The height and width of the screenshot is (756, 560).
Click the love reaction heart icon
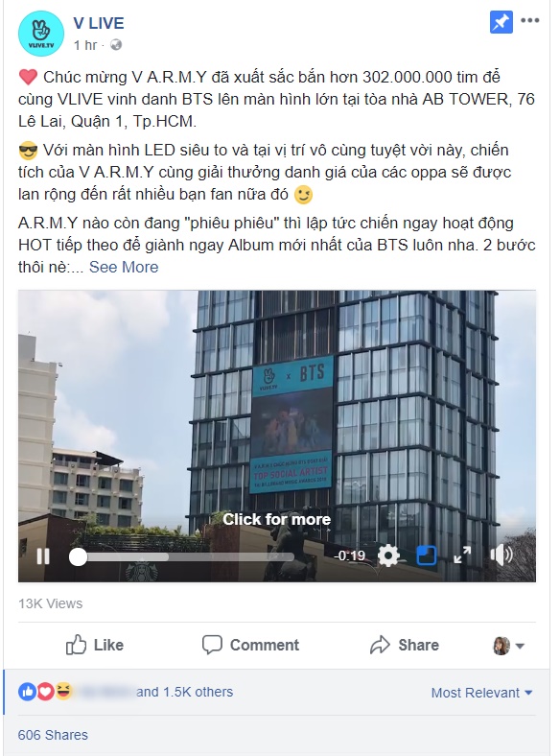tap(45, 692)
